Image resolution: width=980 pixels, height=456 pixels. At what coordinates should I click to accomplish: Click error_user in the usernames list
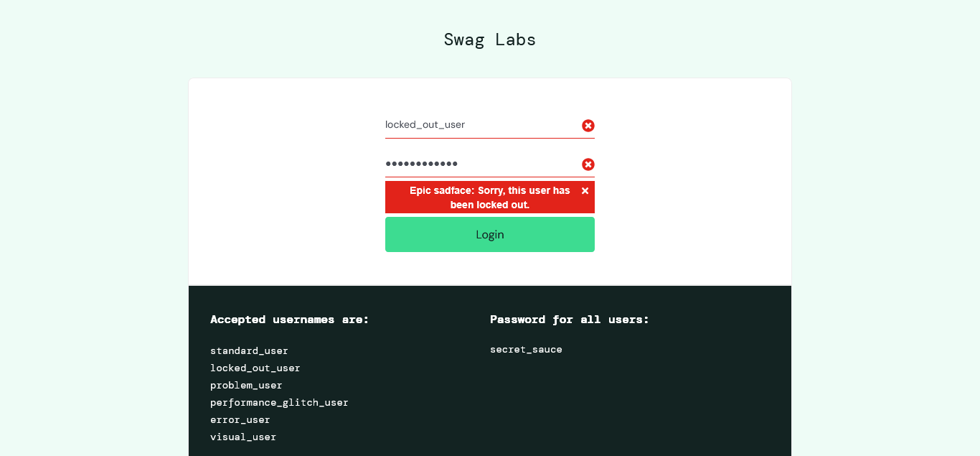tap(240, 419)
